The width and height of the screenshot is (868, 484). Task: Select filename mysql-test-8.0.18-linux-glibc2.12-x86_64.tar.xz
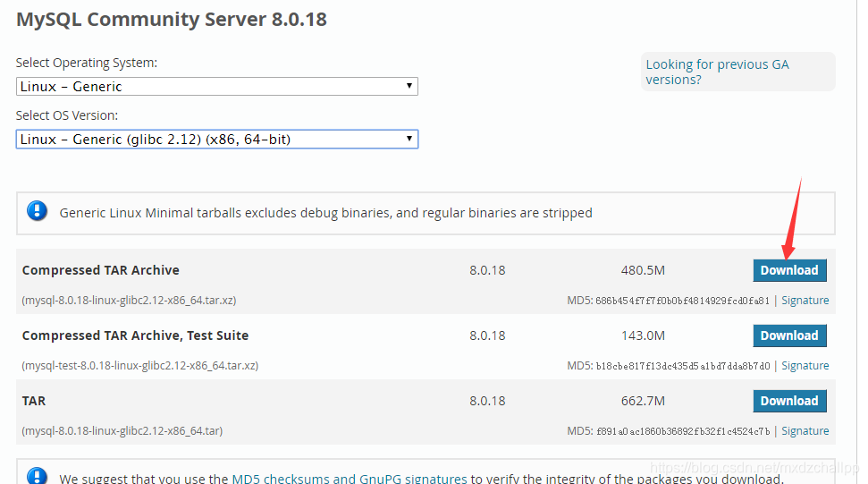[140, 366]
